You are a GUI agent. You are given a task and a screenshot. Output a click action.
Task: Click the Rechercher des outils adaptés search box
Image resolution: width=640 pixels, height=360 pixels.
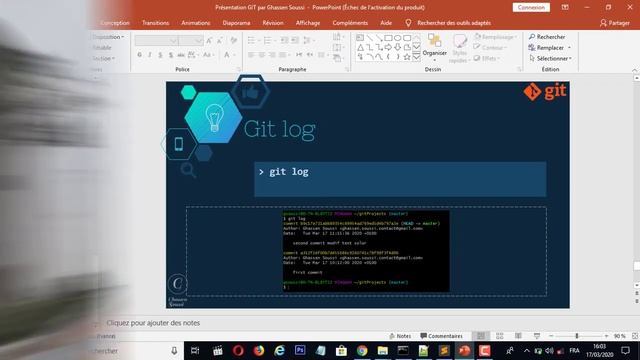pos(454,23)
